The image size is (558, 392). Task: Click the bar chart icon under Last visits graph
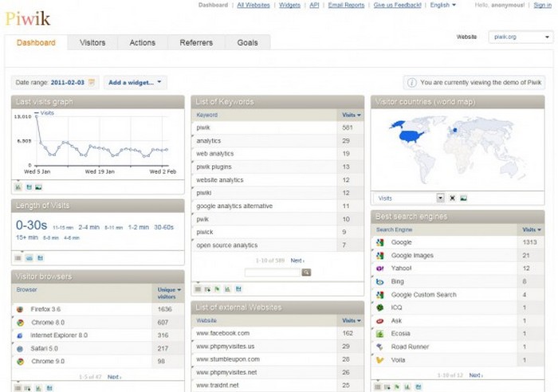point(18,187)
